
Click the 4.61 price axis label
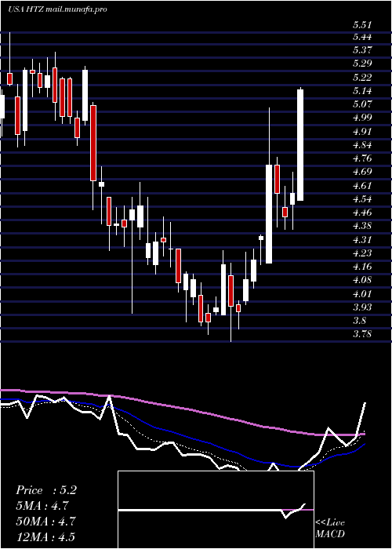click(x=361, y=186)
